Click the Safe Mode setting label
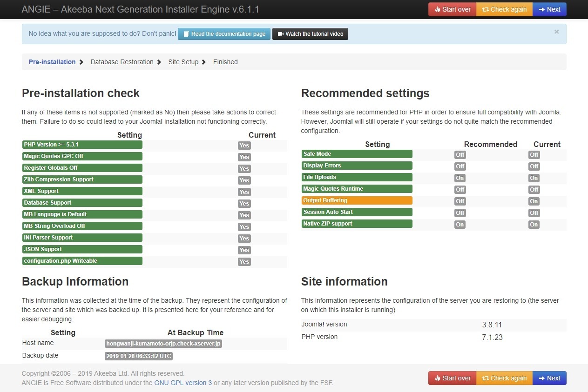 pos(357,154)
